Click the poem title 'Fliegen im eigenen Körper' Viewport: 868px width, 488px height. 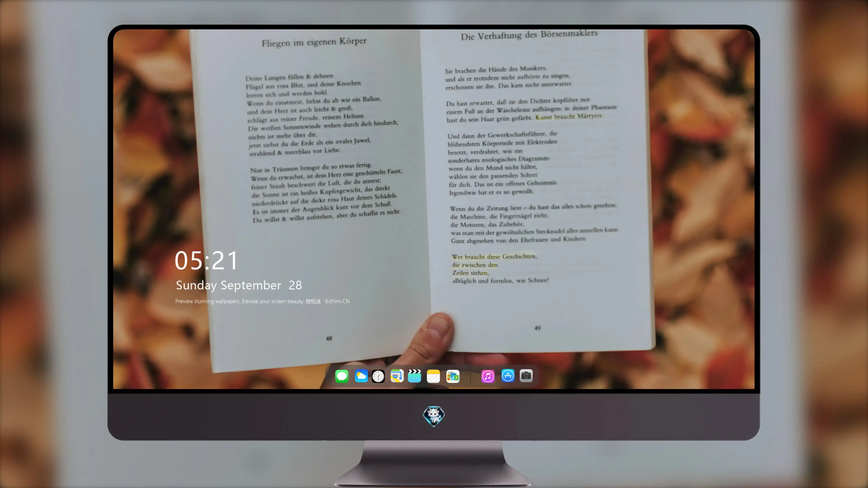314,42
